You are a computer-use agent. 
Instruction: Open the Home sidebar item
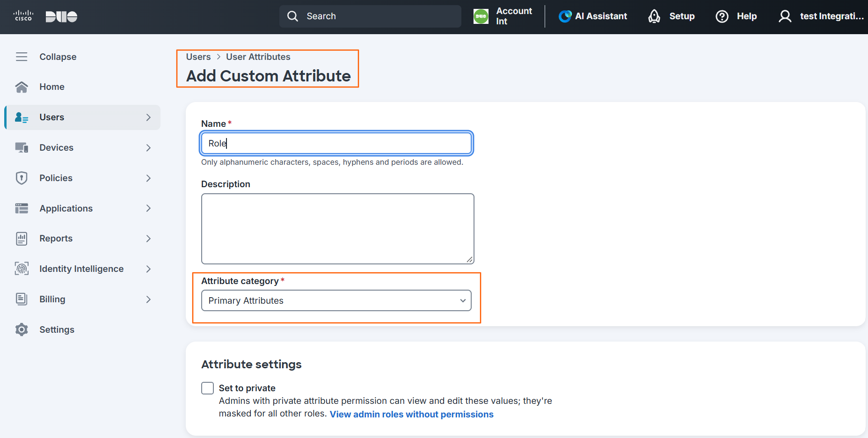(82, 87)
